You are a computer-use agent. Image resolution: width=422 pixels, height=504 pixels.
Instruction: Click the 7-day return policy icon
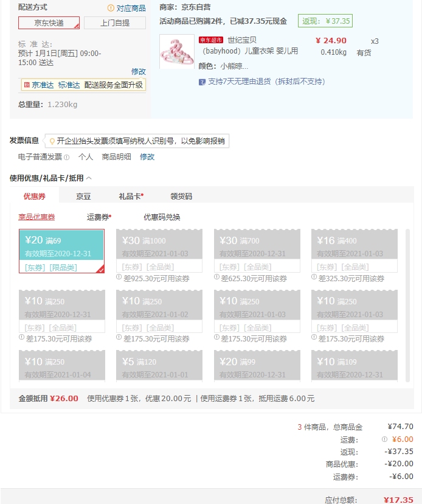click(x=202, y=82)
